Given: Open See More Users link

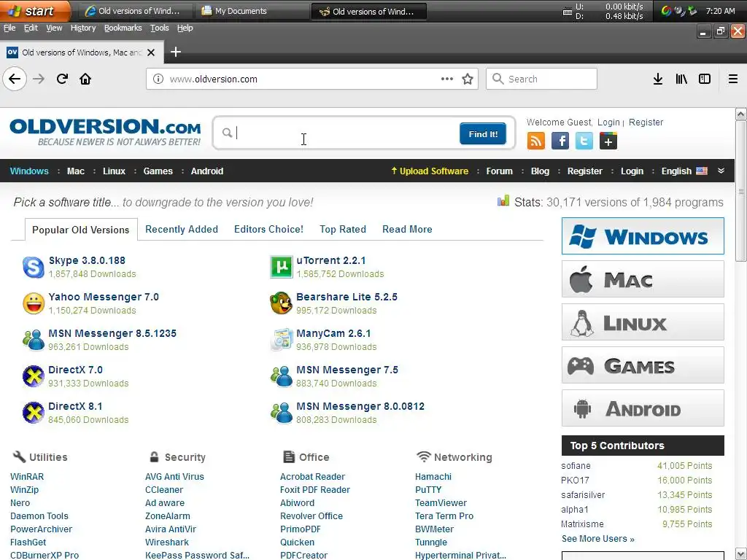Looking at the screenshot, I should (x=598, y=539).
